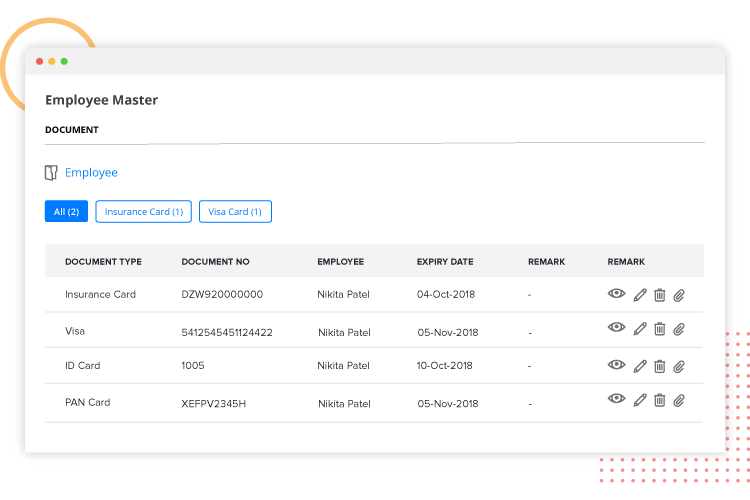Select the Visa type cell
This screenshot has width=750, height=500.
point(75,331)
